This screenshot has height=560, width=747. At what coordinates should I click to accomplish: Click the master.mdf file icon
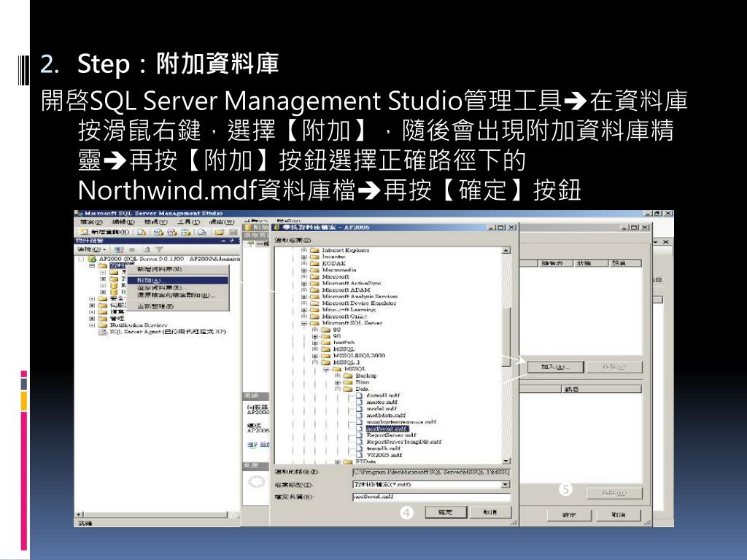(360, 402)
